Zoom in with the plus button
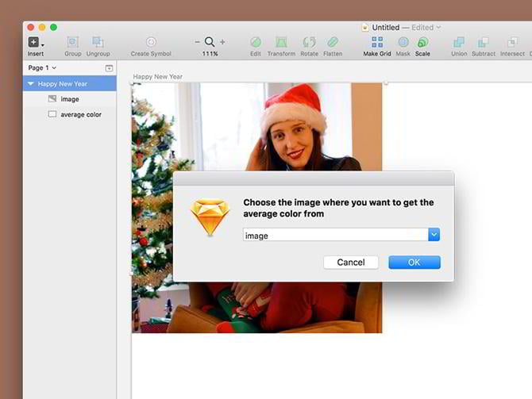This screenshot has height=399, width=532. (x=222, y=42)
